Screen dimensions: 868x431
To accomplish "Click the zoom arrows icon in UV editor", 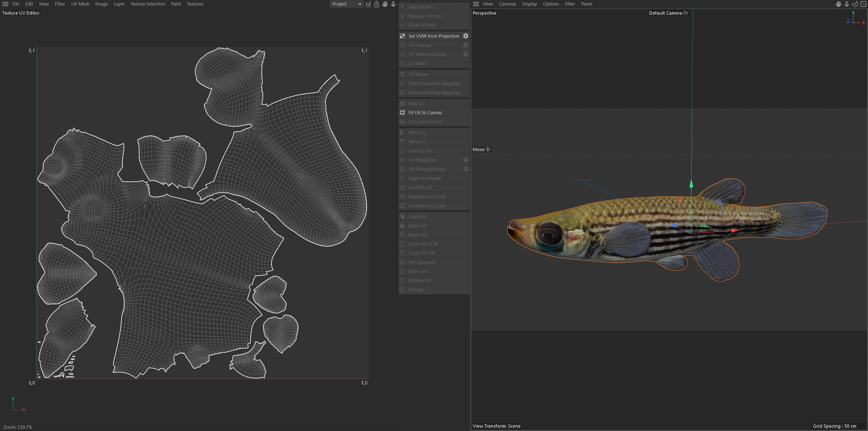I will coord(393,4).
